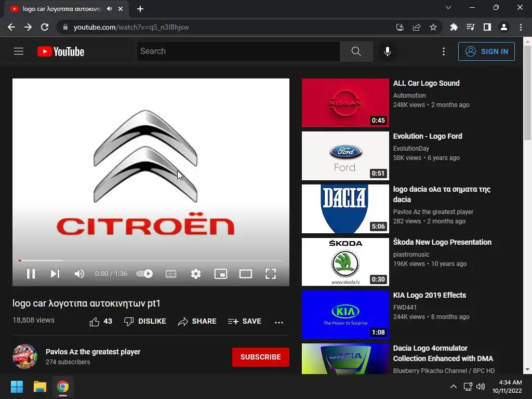
Task: Start voice search with the microphone
Action: coord(388,51)
